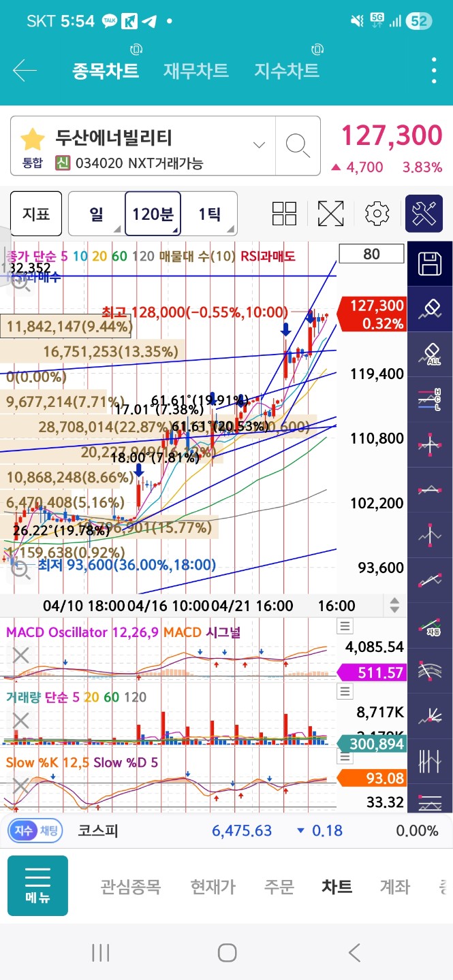
Task: Tap the Android home button
Action: point(227,953)
